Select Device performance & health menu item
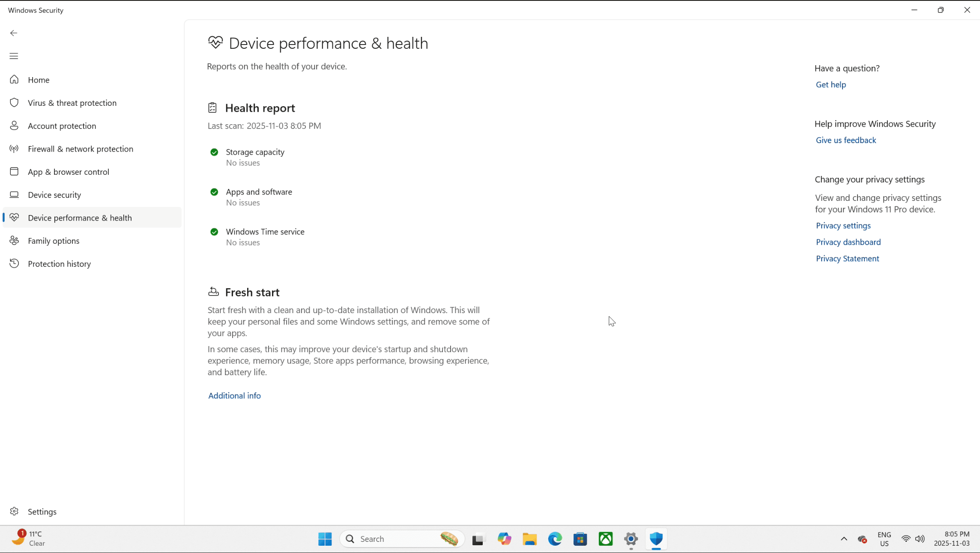This screenshot has width=980, height=553. point(80,218)
